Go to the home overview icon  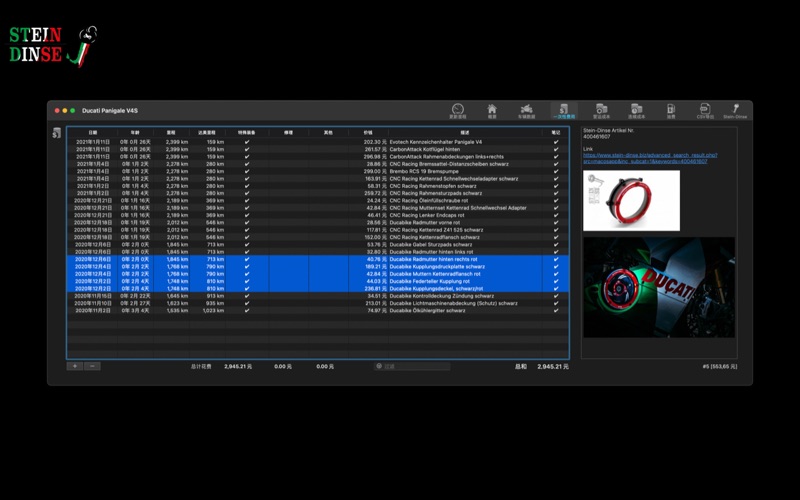[492, 111]
